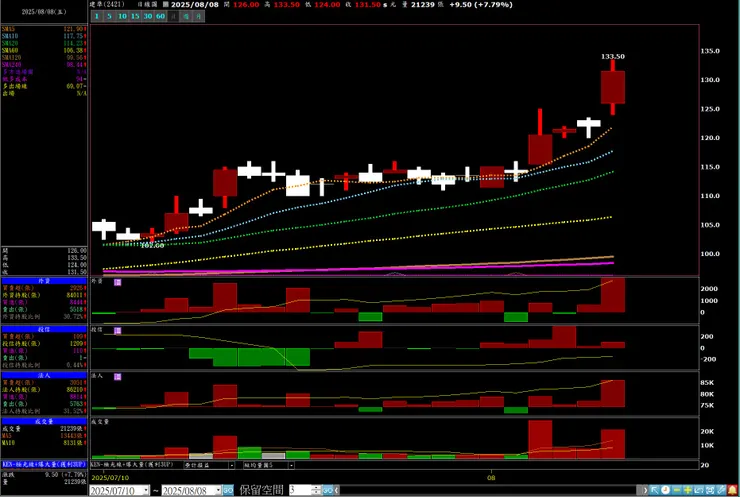The height and width of the screenshot is (497, 740).
Task: Select the 10-minute timeframe button
Action: 122,16
